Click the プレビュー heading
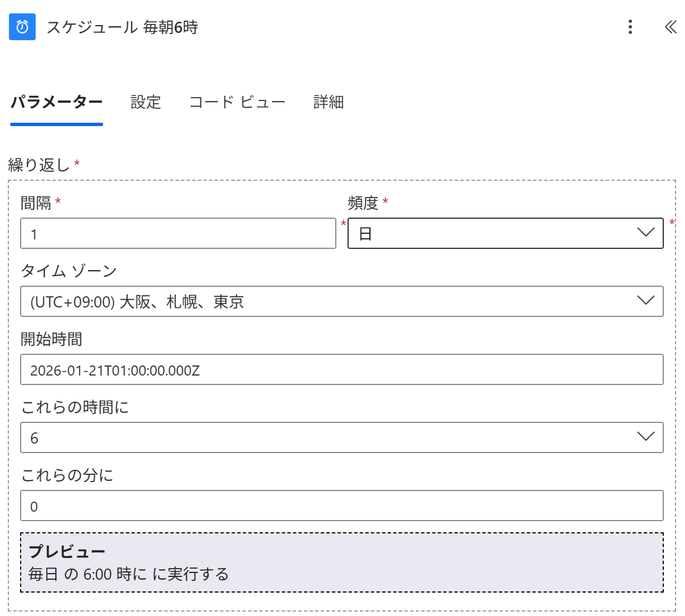Screen dimensions: 685x616 [67, 551]
